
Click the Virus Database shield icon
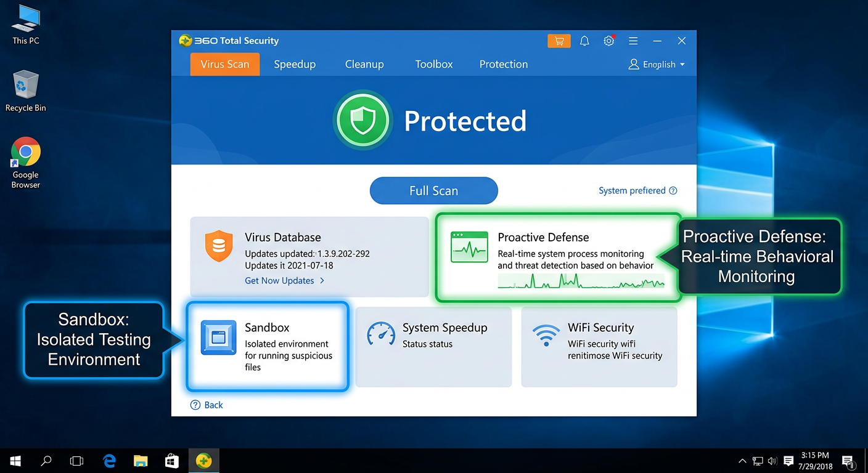(x=219, y=246)
